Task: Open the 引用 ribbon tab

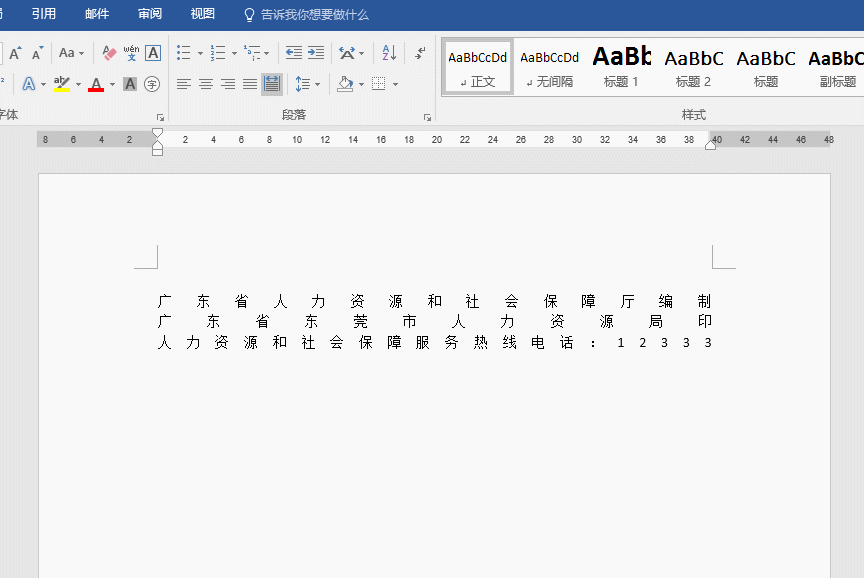Action: tap(44, 14)
